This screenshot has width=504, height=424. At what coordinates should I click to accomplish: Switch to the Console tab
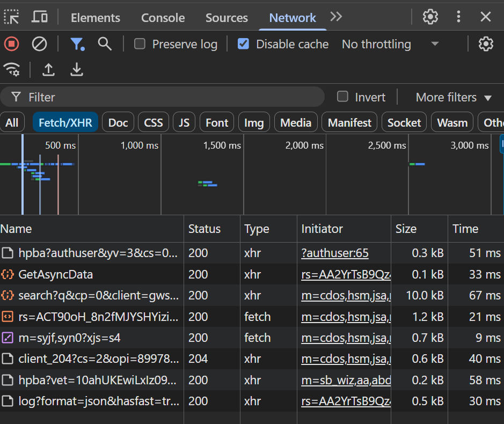(x=163, y=18)
